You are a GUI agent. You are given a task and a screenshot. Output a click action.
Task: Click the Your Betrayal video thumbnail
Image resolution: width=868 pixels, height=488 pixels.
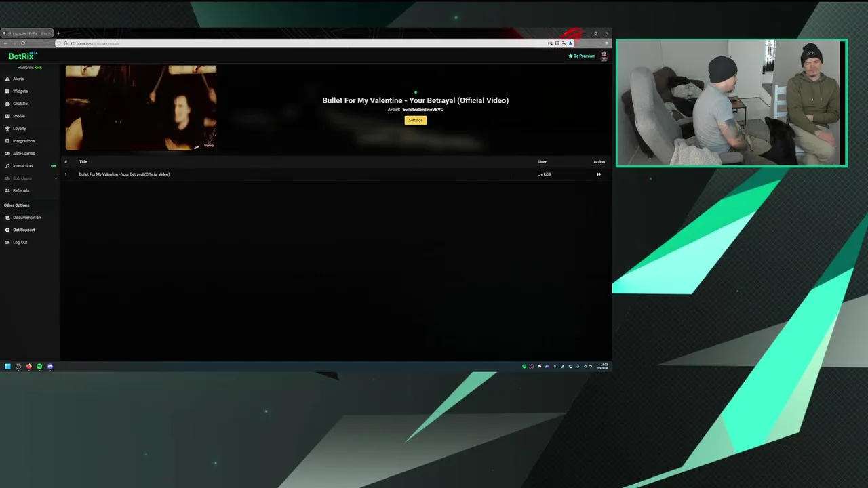[141, 108]
